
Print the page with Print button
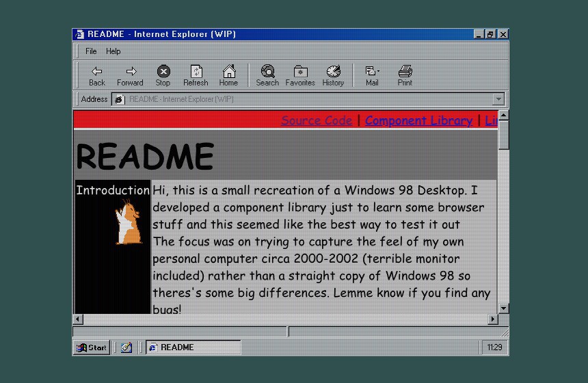pos(405,76)
